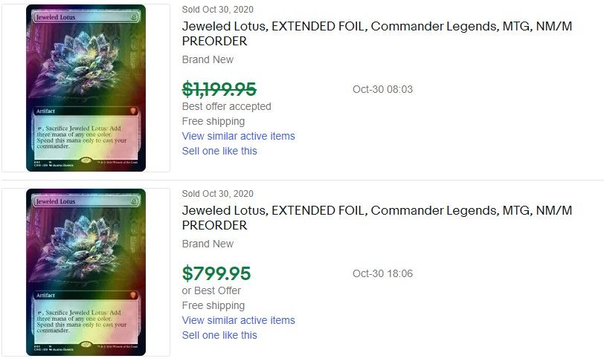Image resolution: width=604 pixels, height=364 pixels.
Task: Select the $799.95 sold price
Action: (x=216, y=273)
